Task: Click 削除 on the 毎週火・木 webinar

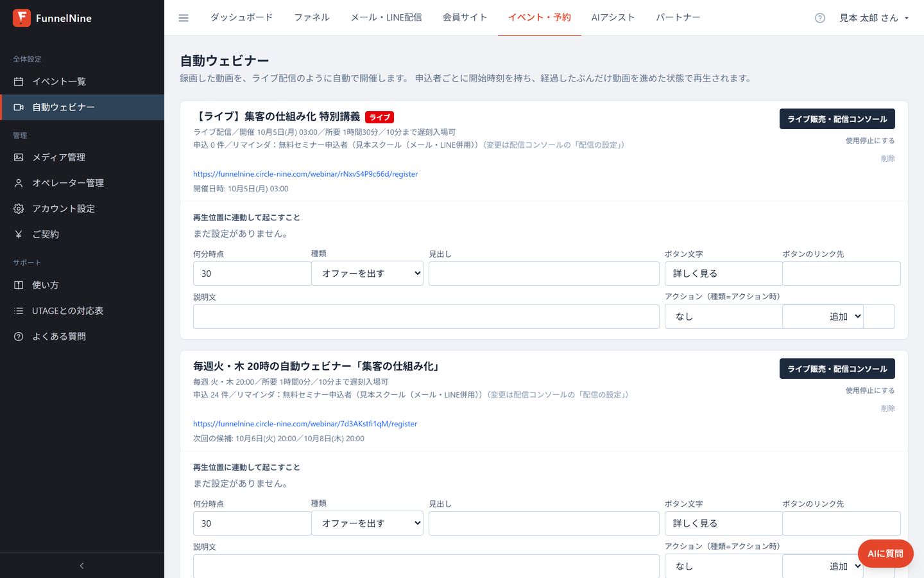Action: 888,408
